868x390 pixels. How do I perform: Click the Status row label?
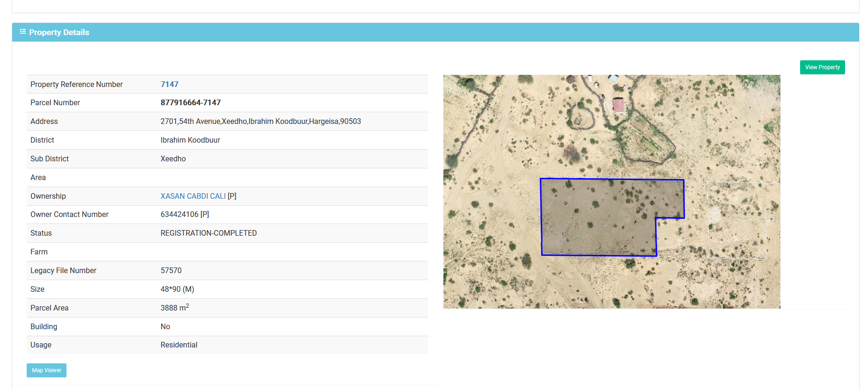click(x=41, y=233)
